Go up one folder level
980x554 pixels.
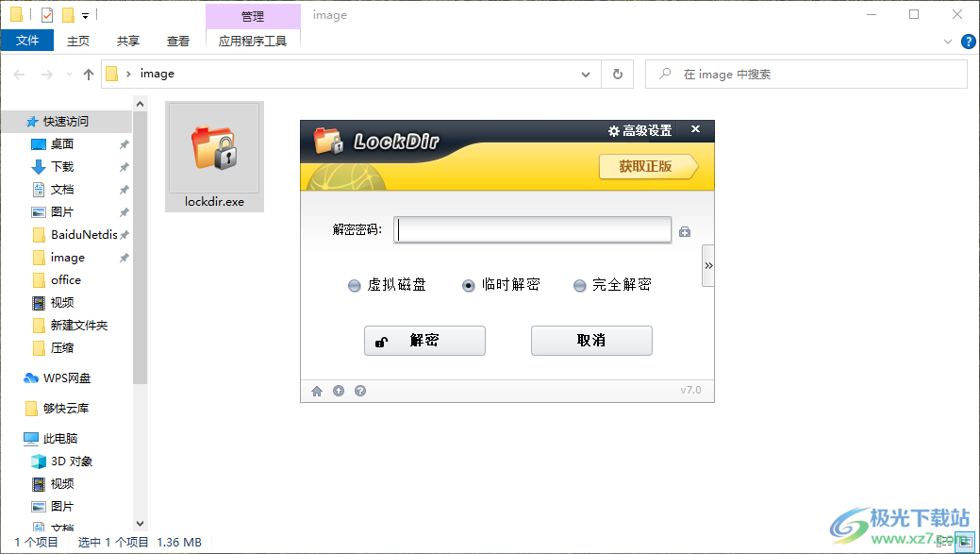89,75
